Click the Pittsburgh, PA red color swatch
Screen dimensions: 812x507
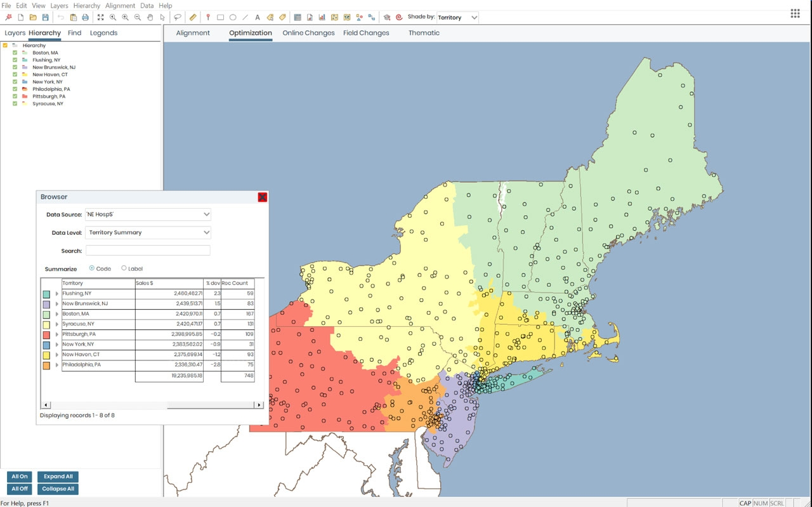click(46, 334)
